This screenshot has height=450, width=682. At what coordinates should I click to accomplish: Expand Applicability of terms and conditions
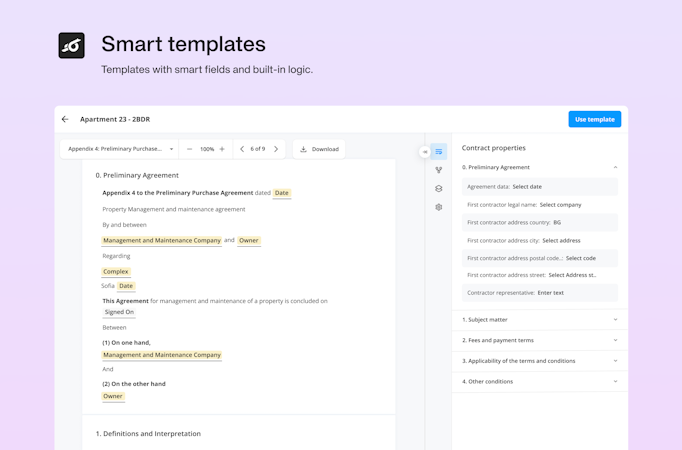[x=615, y=361]
